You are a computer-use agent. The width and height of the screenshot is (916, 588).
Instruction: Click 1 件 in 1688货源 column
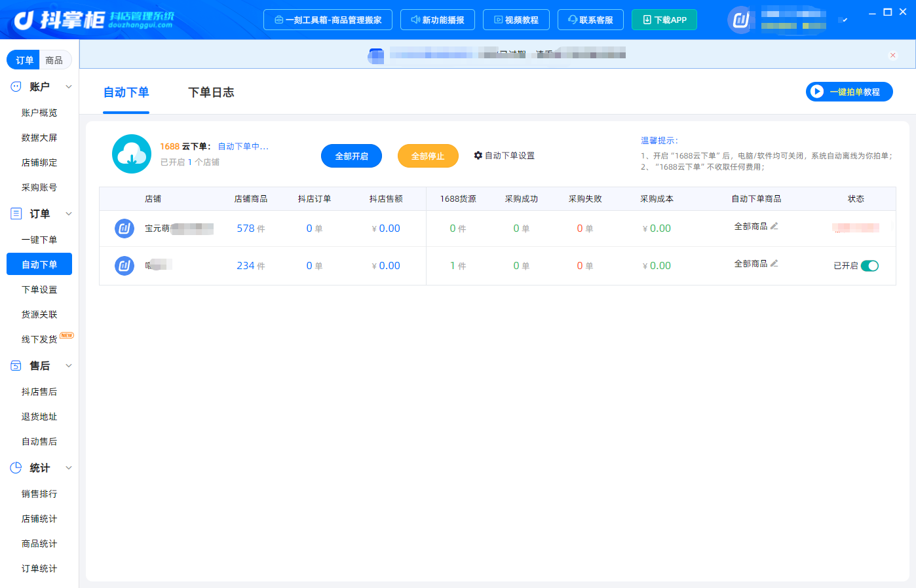[x=458, y=266]
